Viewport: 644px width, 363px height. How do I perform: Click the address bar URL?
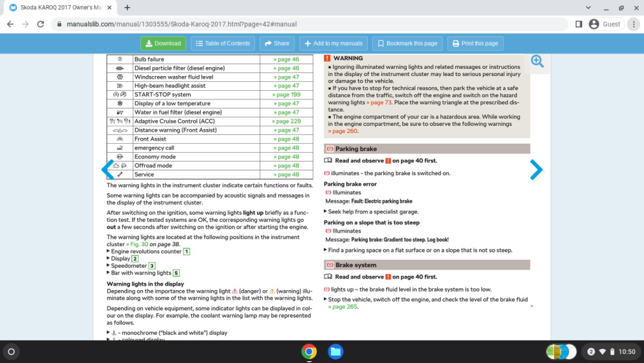[x=182, y=25]
